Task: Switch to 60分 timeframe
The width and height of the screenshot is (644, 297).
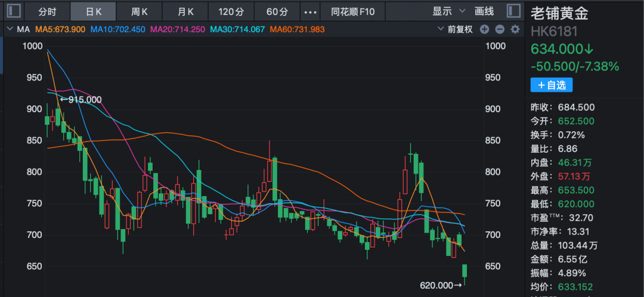Action: [277, 11]
